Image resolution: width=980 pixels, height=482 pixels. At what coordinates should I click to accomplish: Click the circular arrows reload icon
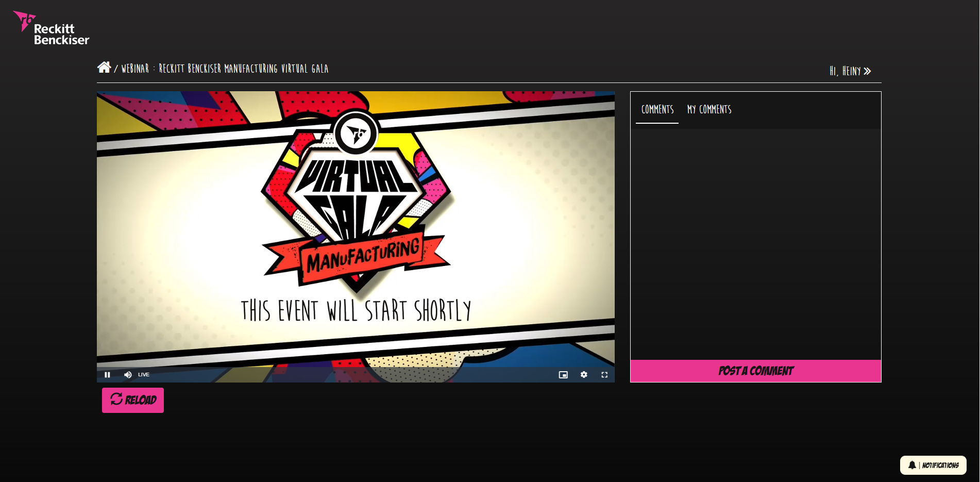[x=116, y=399]
